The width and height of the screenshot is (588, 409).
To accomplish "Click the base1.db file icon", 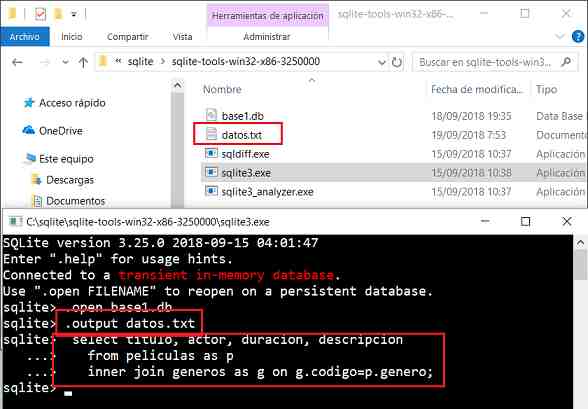I will tap(212, 115).
